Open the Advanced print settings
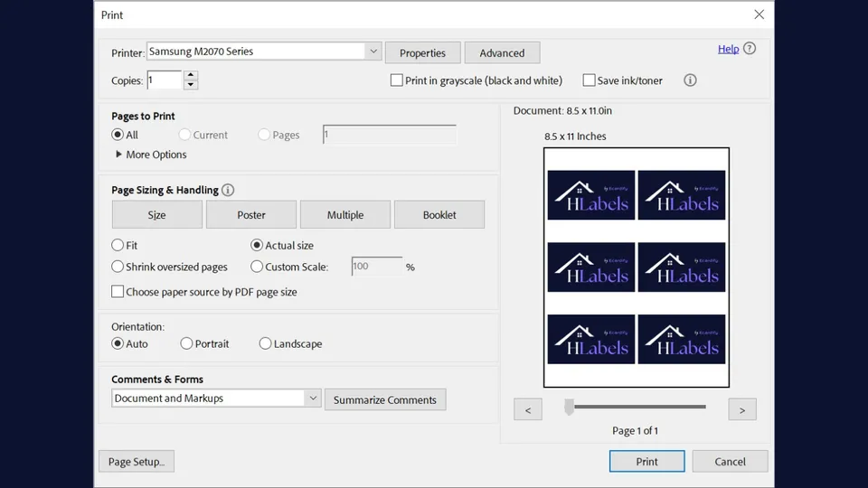Screen dimensions: 868x488 (x=502, y=52)
